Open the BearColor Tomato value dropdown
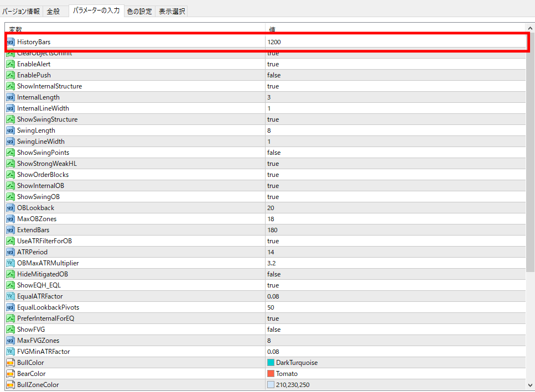Image resolution: width=535 pixels, height=392 pixels. point(287,374)
